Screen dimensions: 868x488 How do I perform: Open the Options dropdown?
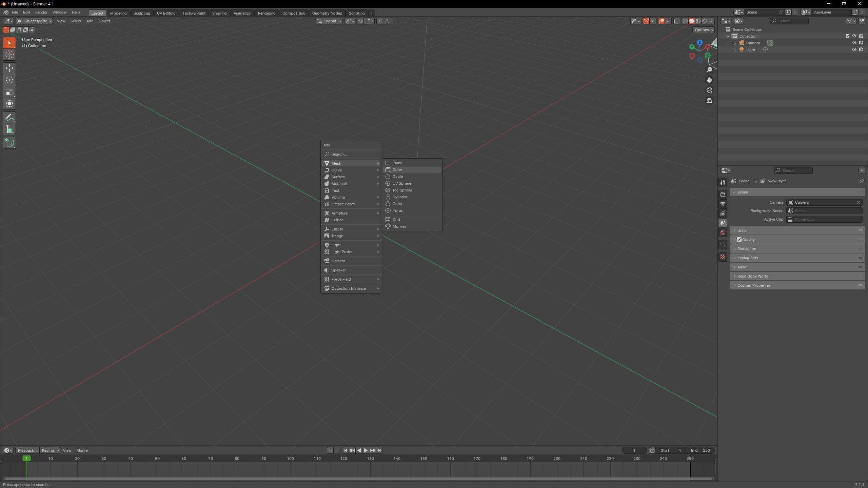pyautogui.click(x=704, y=30)
